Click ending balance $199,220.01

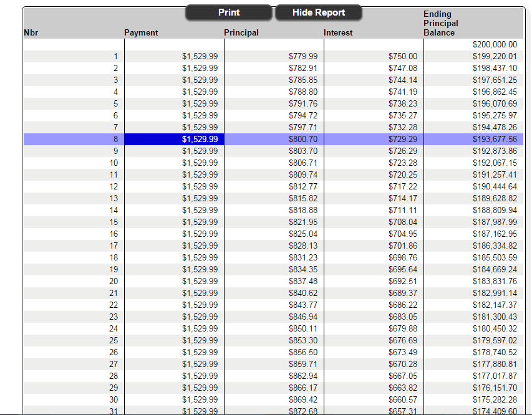(x=495, y=56)
